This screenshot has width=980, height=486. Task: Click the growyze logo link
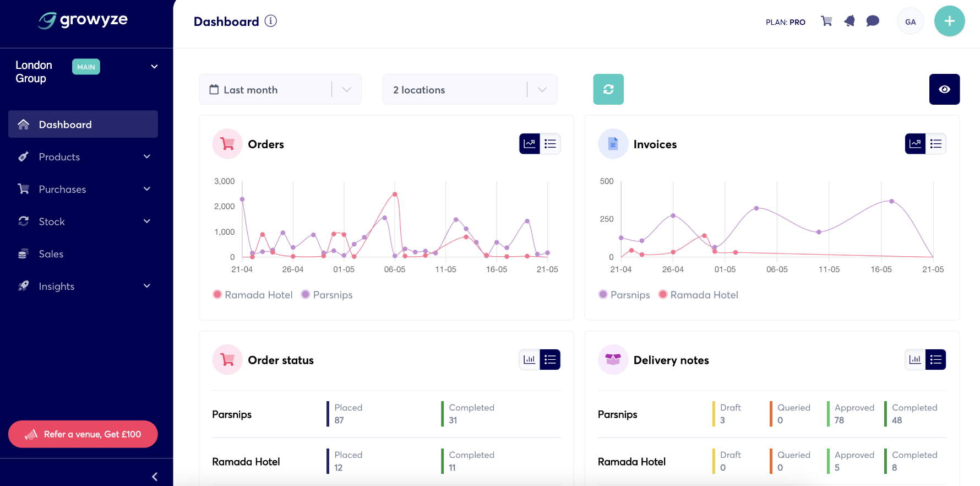[83, 20]
